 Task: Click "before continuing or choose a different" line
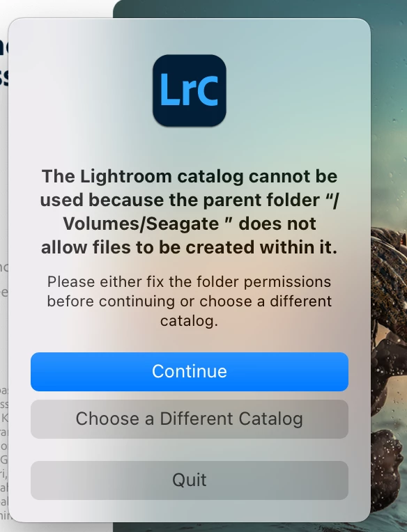pos(190,302)
